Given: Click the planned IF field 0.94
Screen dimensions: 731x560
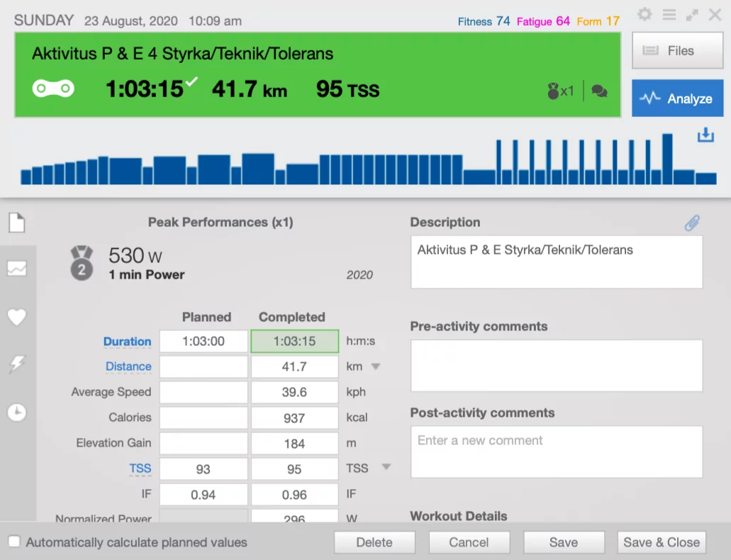Looking at the screenshot, I should click(203, 494).
